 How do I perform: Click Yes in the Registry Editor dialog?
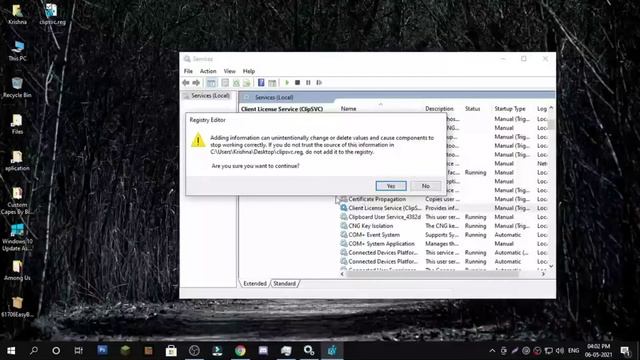point(391,186)
